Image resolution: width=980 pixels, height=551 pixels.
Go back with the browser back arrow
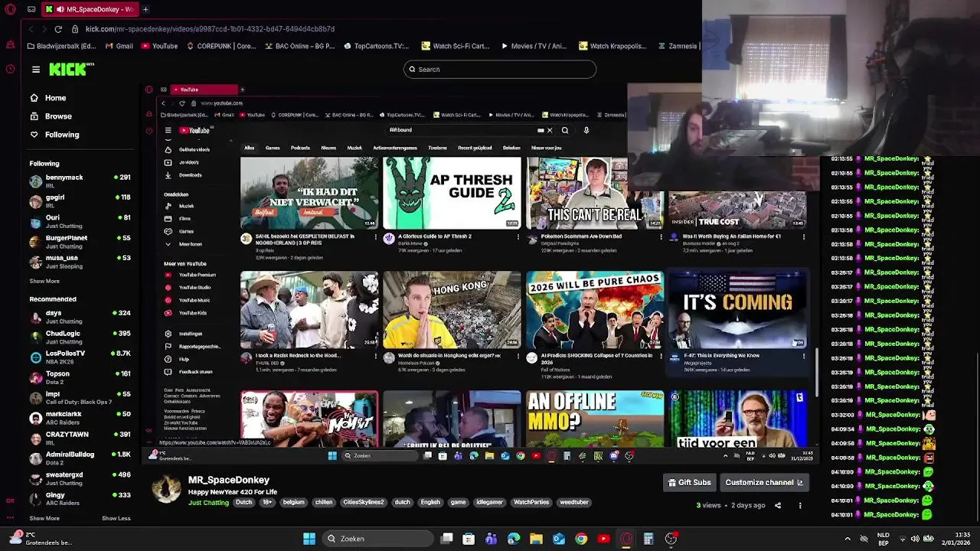(31, 29)
